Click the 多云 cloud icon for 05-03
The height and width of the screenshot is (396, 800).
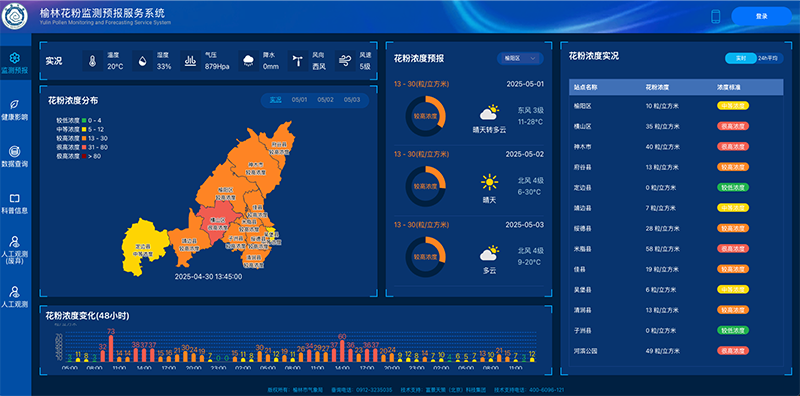tap(489, 253)
